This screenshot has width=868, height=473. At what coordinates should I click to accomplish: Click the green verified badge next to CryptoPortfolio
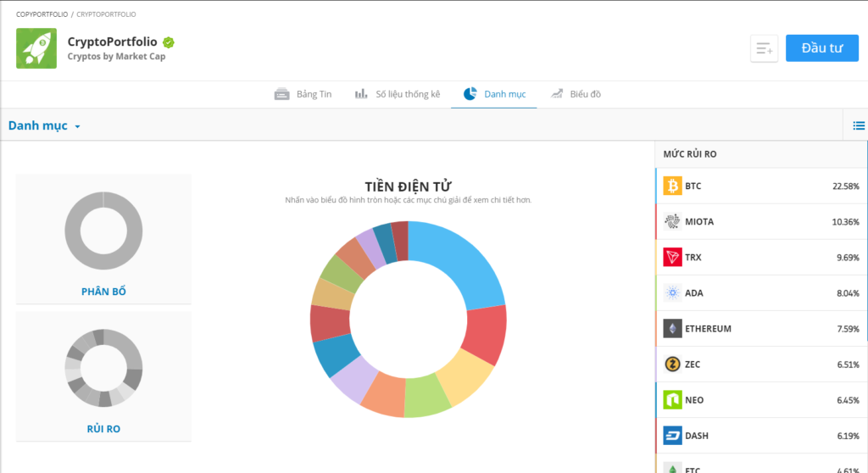pyautogui.click(x=169, y=42)
